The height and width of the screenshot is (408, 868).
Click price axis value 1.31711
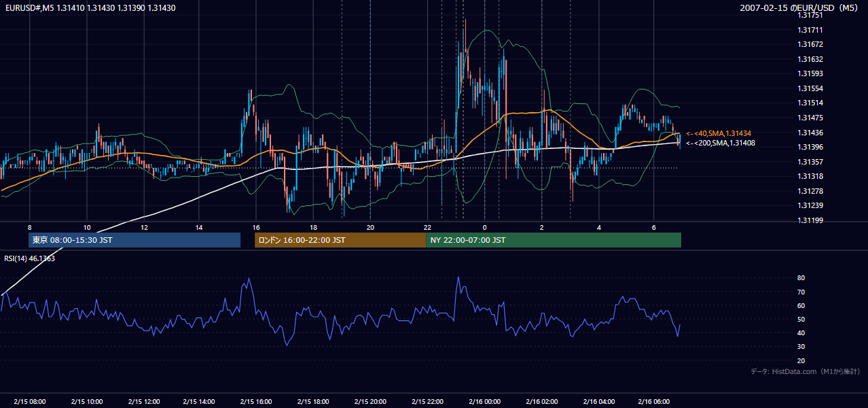tap(810, 30)
